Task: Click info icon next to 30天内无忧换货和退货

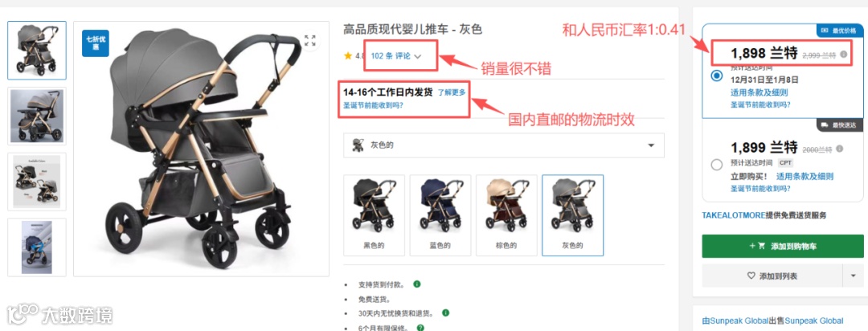Action: 445,313
